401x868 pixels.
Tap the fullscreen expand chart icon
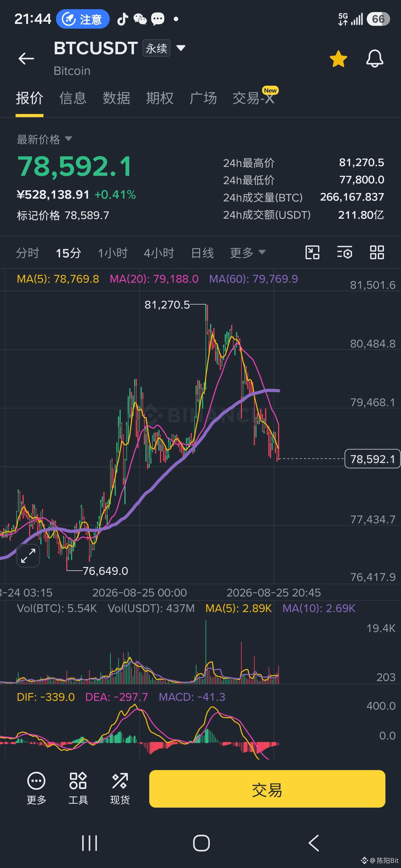pyautogui.click(x=28, y=556)
